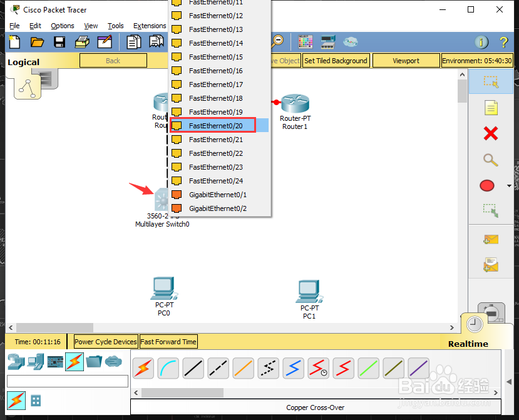Click Fast Forward Time

click(168, 342)
